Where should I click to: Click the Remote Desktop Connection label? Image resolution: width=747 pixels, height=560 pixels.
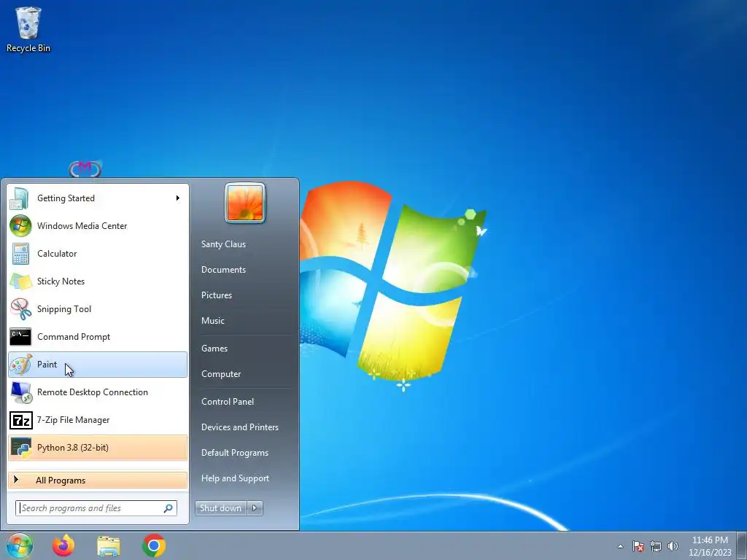(x=93, y=392)
